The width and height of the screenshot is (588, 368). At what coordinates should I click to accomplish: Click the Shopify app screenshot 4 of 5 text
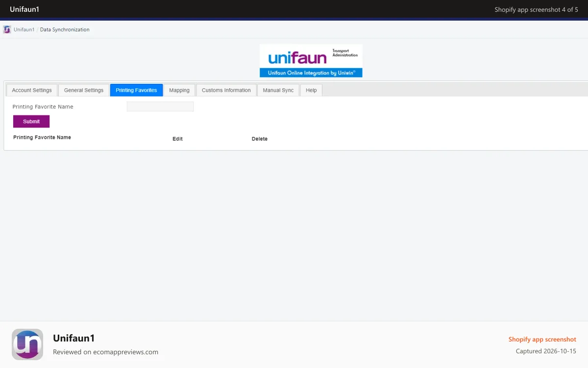click(537, 9)
